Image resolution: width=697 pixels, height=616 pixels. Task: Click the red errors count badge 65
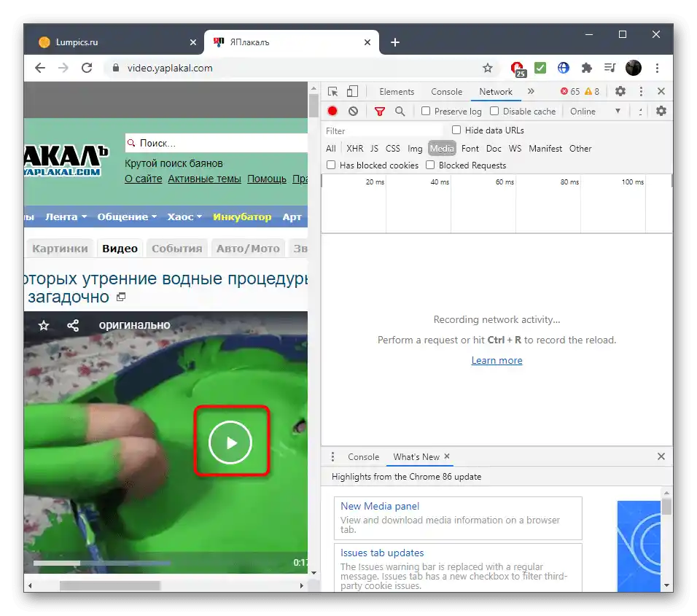(570, 92)
